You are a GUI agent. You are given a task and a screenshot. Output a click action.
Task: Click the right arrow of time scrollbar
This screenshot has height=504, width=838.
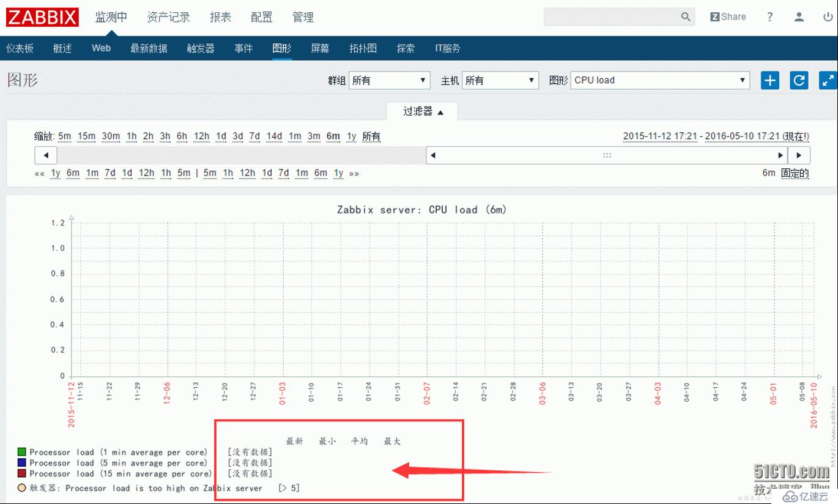[799, 155]
